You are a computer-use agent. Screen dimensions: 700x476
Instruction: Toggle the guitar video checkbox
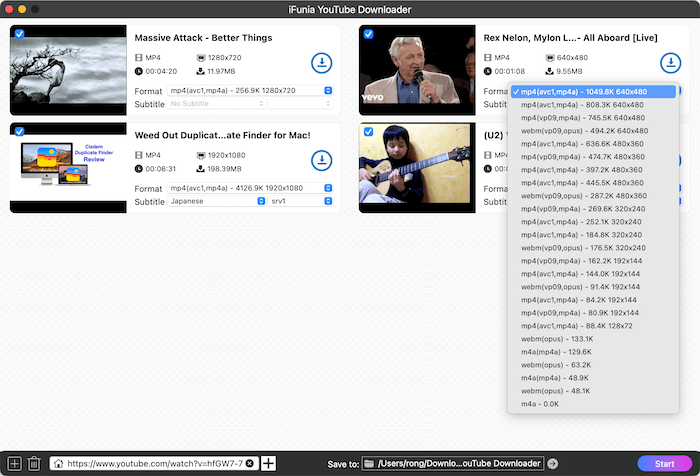pos(368,131)
